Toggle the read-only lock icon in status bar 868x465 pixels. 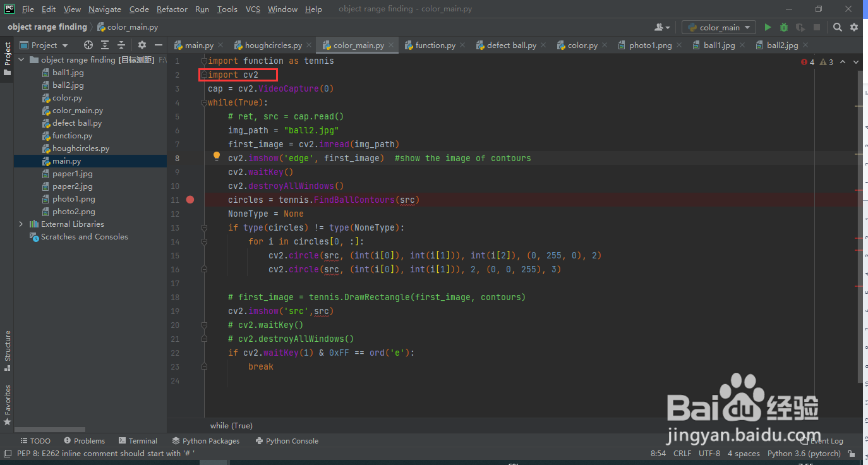[852, 454]
